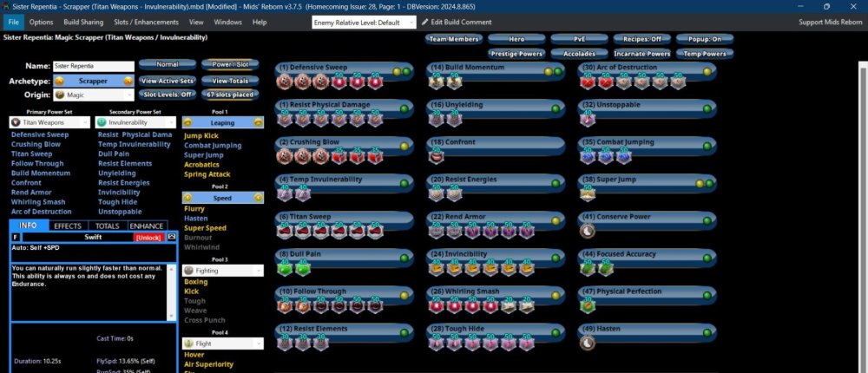Expand the Titan Weapons primary set dropdown
This screenshot has width=868, height=373.
(x=50, y=123)
